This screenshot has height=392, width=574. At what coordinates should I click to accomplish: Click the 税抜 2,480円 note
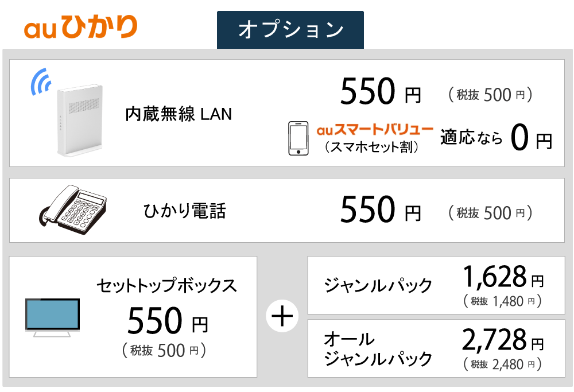[502, 364]
